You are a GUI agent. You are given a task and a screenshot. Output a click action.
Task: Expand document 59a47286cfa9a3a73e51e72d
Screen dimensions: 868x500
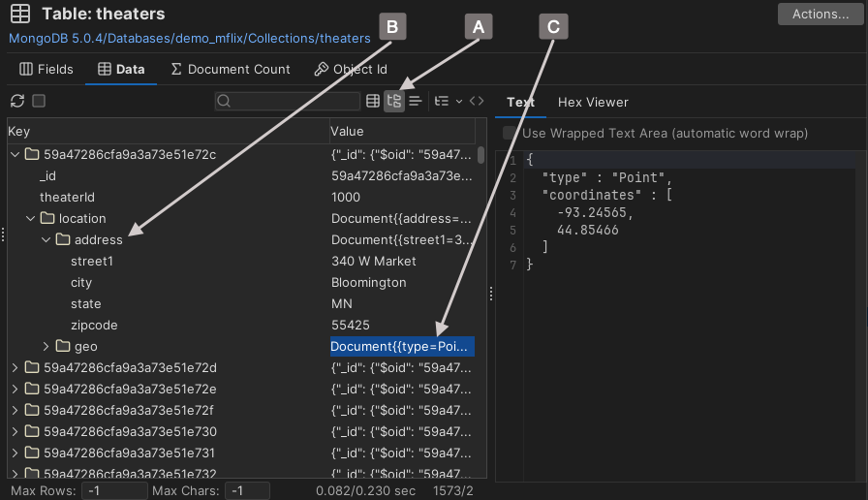(x=15, y=367)
